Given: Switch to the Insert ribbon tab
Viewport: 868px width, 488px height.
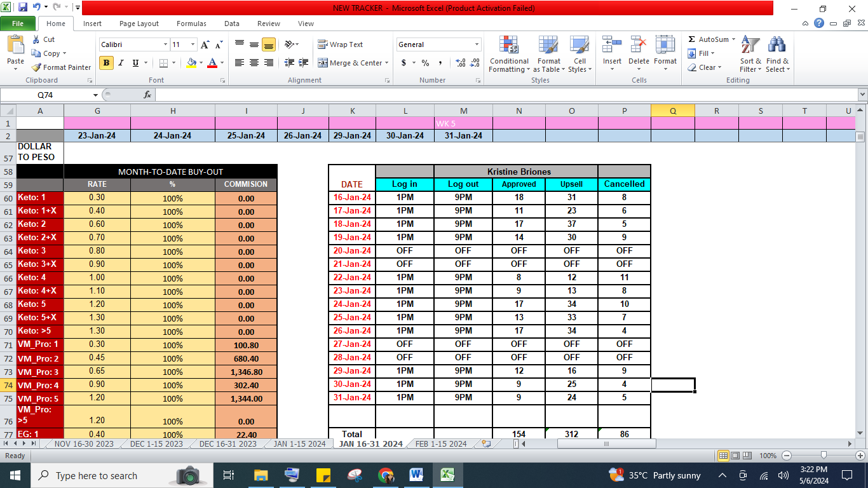Looking at the screenshot, I should tap(92, 24).
